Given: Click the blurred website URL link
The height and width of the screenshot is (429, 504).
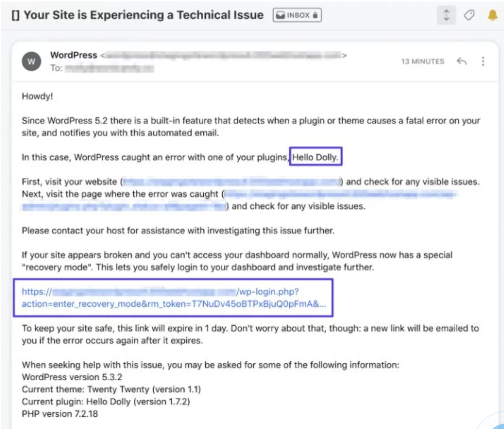Looking at the screenshot, I should [231, 182].
